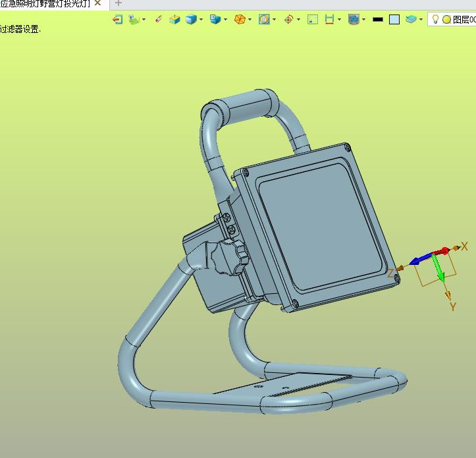The height and width of the screenshot is (458, 476).
Task: Click the monitor display settings icon
Action: click(x=354, y=20)
